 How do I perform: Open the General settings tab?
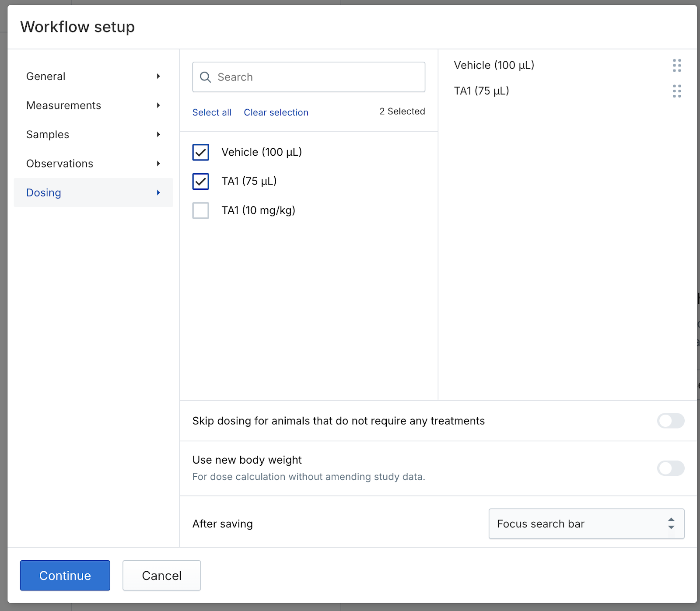click(x=46, y=77)
